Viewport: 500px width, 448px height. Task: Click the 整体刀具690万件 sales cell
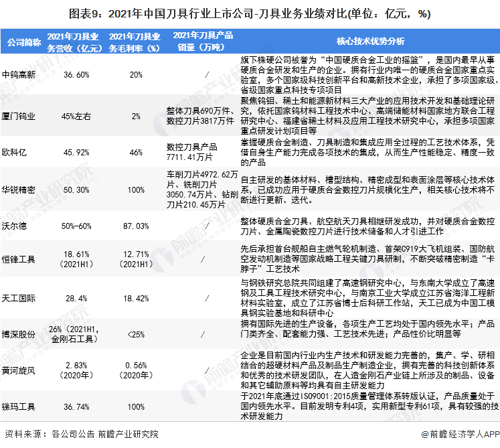tap(200, 116)
